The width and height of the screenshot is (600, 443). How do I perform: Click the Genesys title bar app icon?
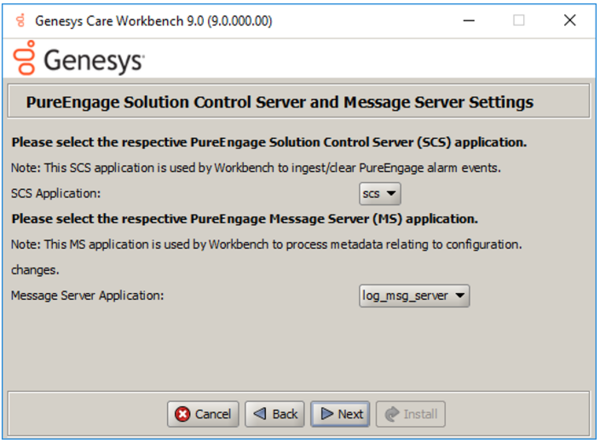click(21, 21)
